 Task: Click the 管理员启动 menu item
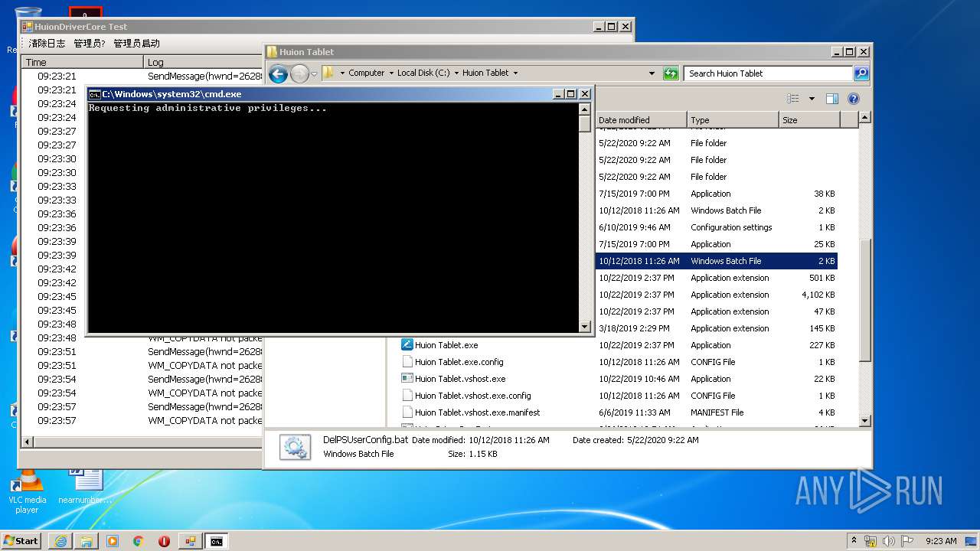[x=137, y=44]
